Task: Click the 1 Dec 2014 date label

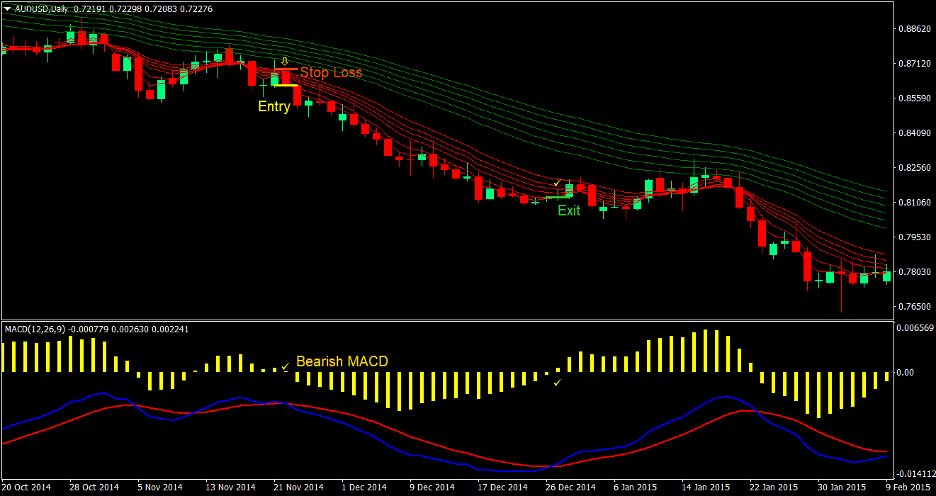Action: click(x=365, y=486)
